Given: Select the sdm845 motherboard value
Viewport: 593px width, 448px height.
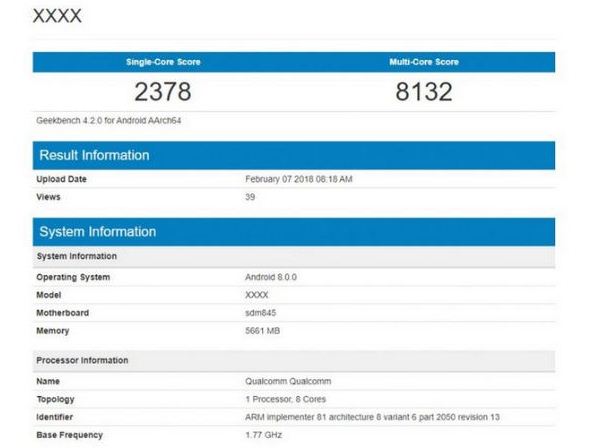Looking at the screenshot, I should [261, 313].
